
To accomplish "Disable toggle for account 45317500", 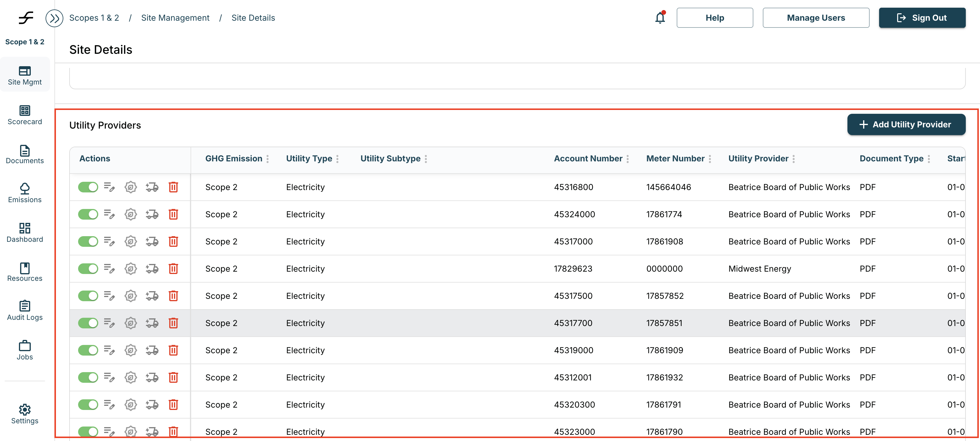I will (x=88, y=296).
